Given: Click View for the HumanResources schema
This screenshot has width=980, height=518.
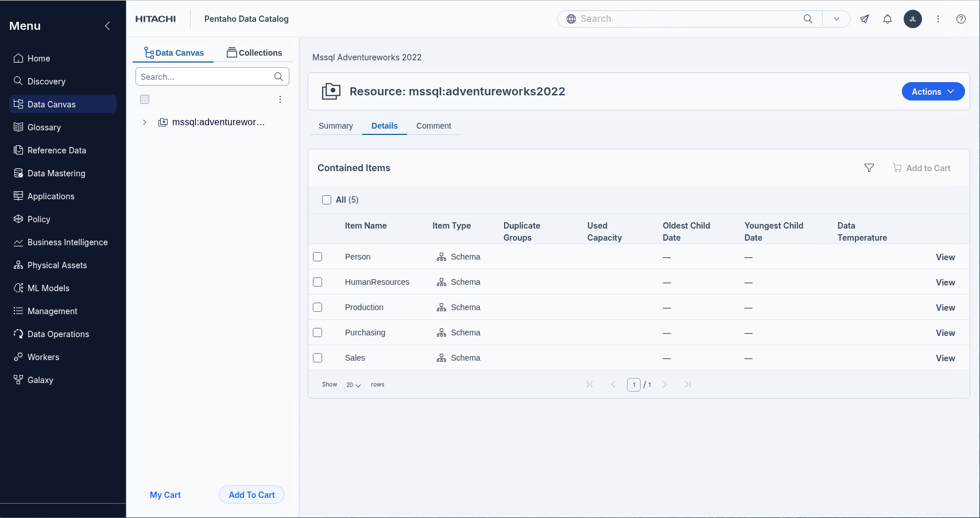Looking at the screenshot, I should click(x=945, y=283).
